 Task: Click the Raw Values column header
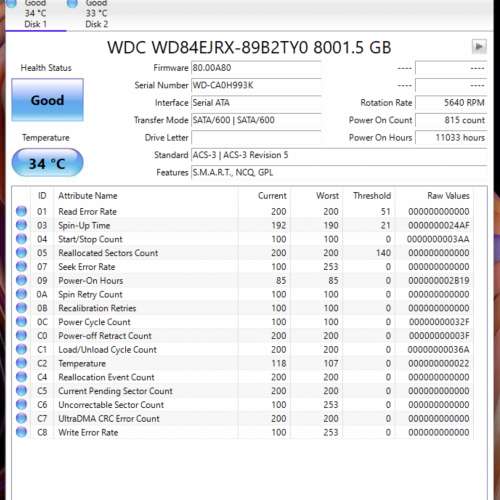tap(448, 196)
